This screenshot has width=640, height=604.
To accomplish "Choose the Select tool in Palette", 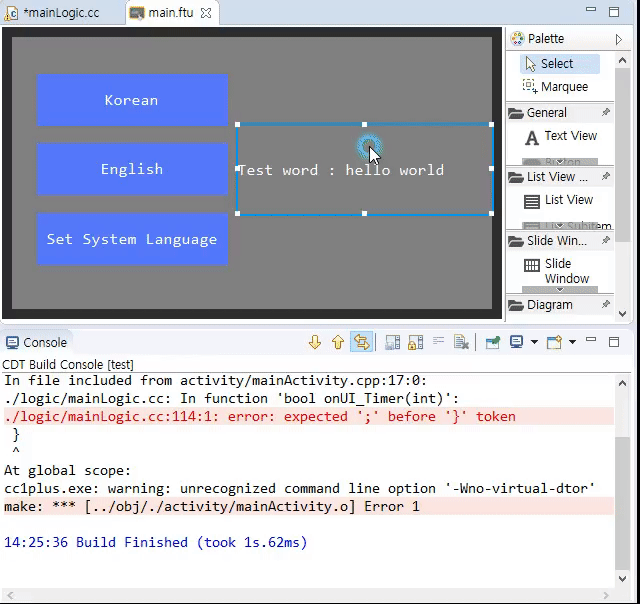I will pos(560,64).
